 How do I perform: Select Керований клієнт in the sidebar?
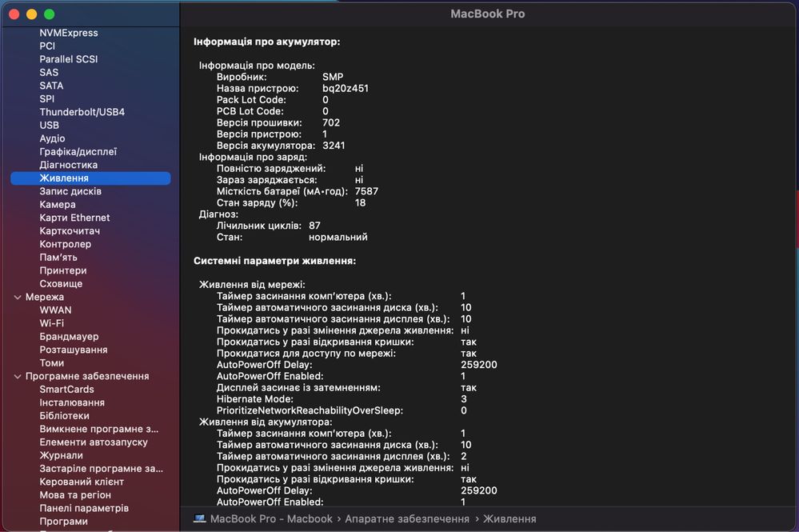82,482
